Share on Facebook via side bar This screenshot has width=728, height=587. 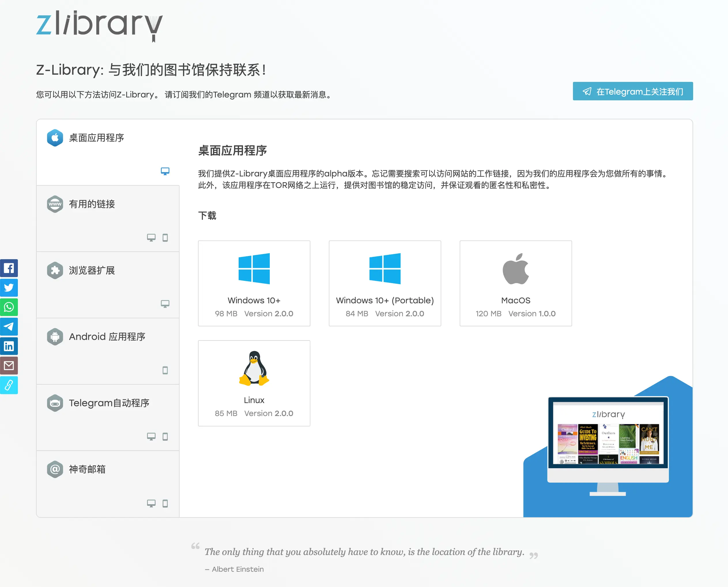click(x=9, y=268)
